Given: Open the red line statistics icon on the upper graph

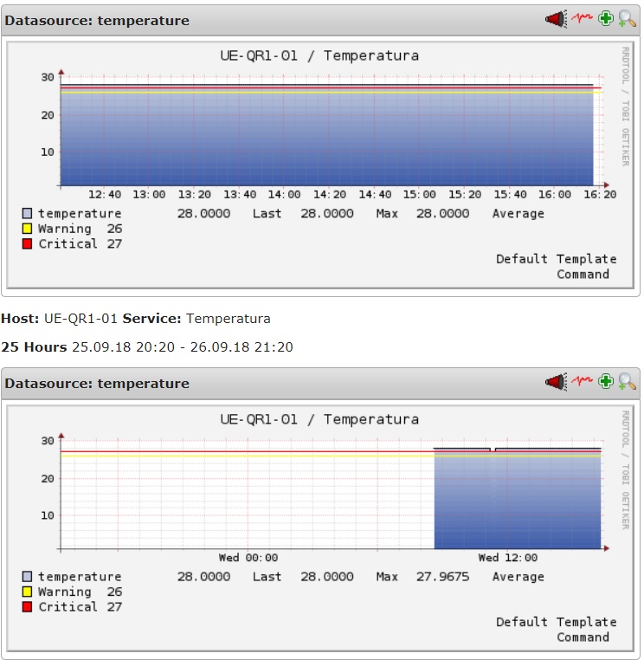Looking at the screenshot, I should 581,18.
